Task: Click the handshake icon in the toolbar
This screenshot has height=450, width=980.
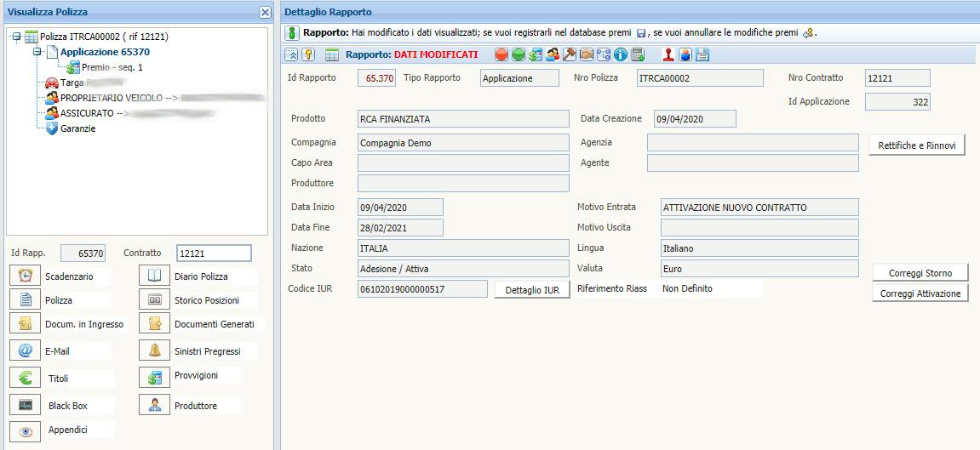Action: 587,55
